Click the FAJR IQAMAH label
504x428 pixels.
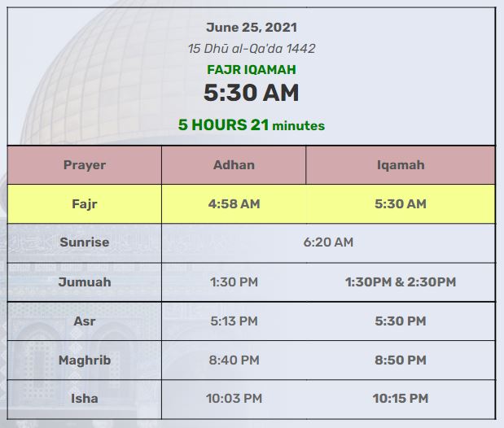252,70
